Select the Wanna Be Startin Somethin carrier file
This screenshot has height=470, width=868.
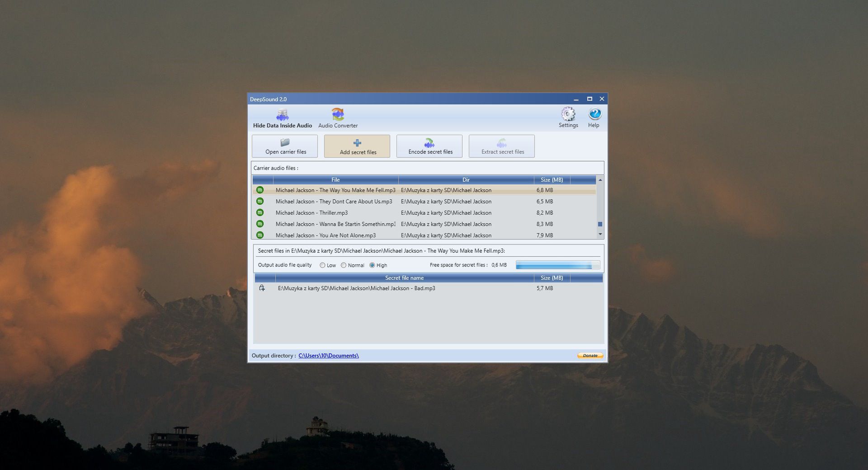(335, 224)
